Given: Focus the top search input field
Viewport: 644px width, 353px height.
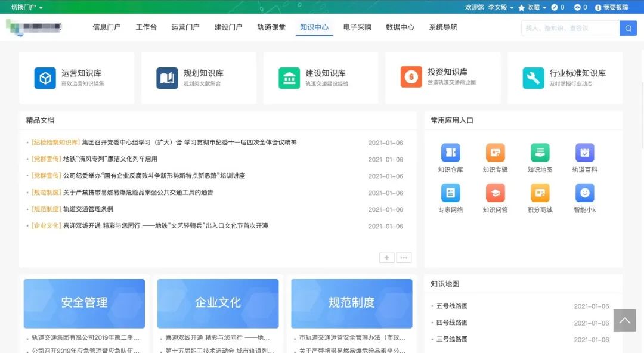Looking at the screenshot, I should point(571,29).
